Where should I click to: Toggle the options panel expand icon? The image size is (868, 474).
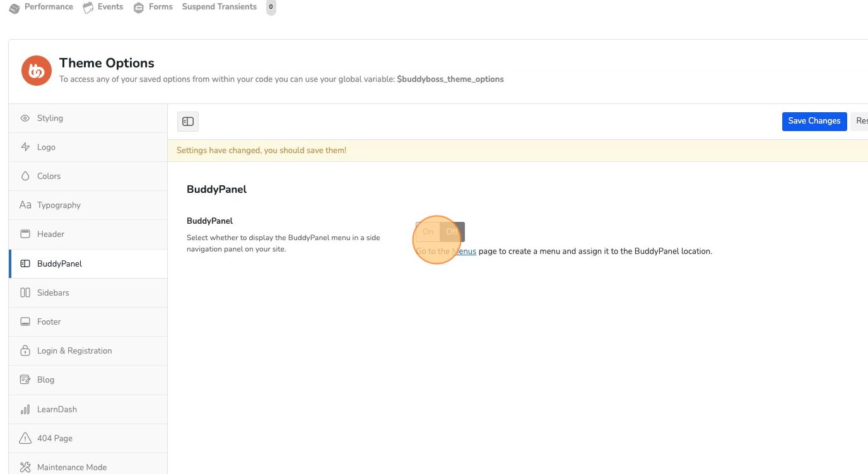click(x=188, y=122)
